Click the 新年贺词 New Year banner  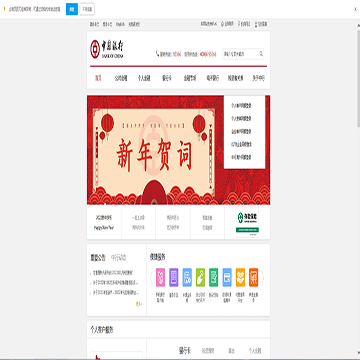click(x=155, y=150)
